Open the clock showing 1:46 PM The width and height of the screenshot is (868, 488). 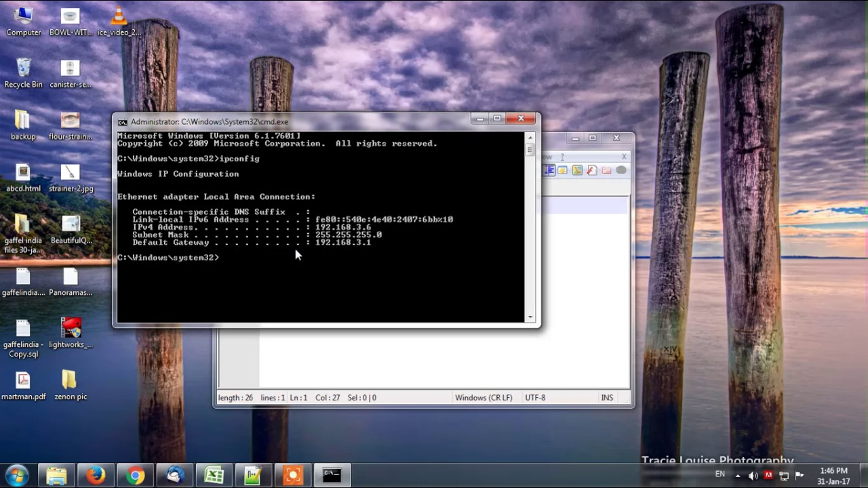833,476
